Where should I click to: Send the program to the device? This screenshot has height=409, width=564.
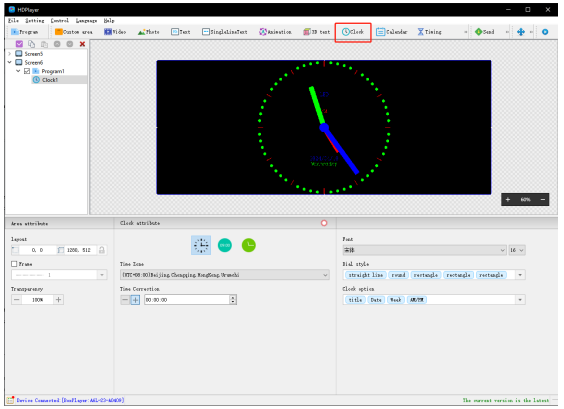pos(485,32)
